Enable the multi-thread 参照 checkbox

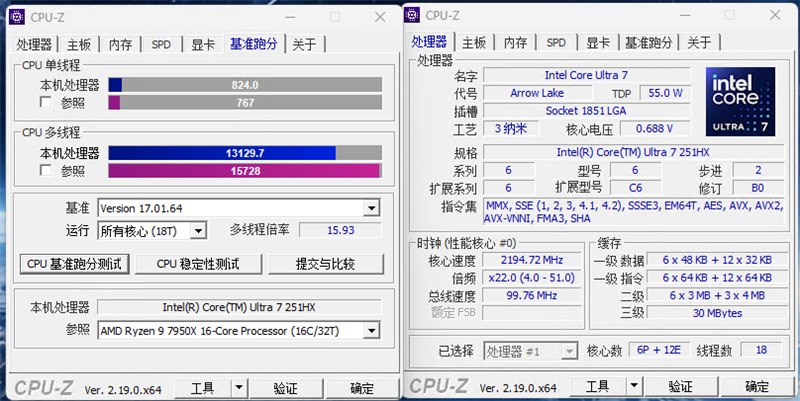(x=45, y=170)
